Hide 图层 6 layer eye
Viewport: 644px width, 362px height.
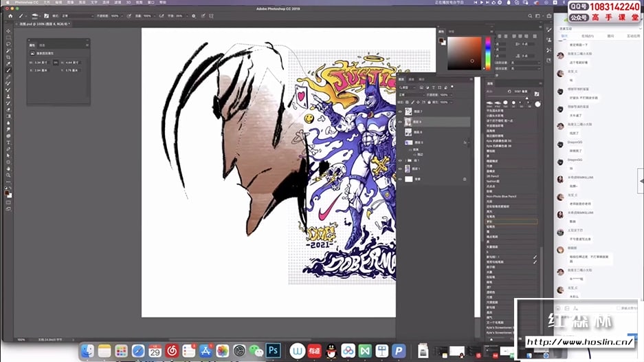pos(401,122)
